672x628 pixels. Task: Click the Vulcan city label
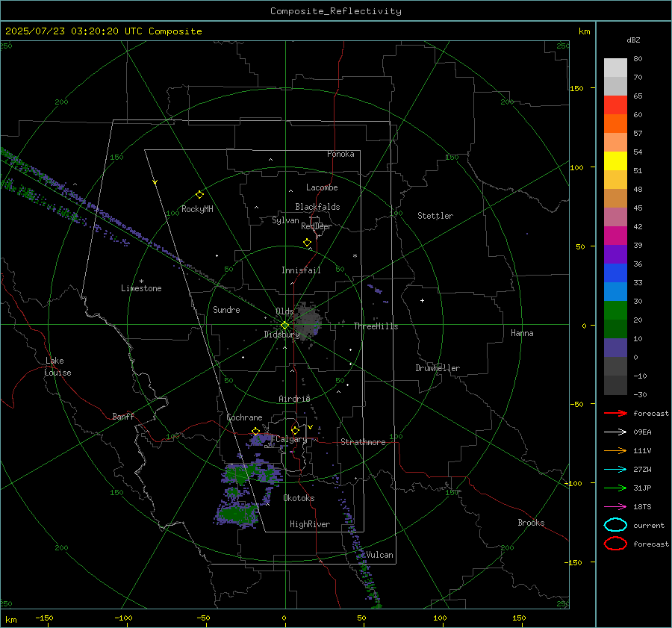tap(379, 555)
